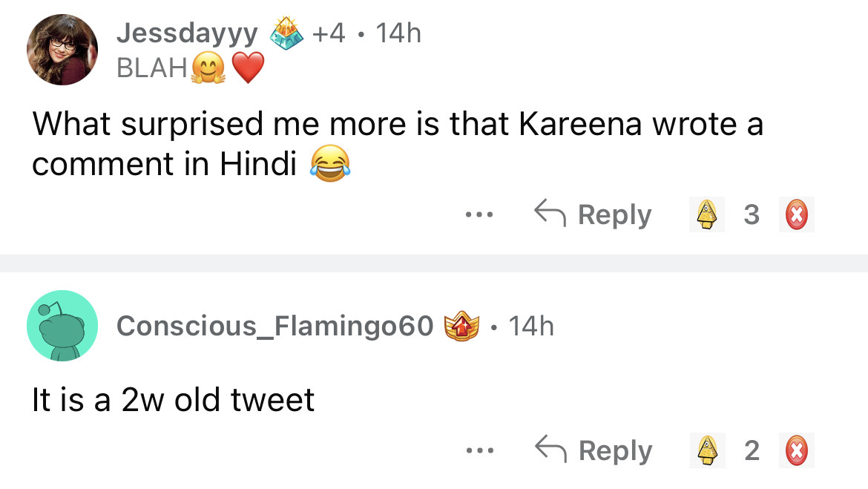Image resolution: width=868 pixels, height=489 pixels.
Task: Click the red heart emoji in the flair
Action: (248, 69)
